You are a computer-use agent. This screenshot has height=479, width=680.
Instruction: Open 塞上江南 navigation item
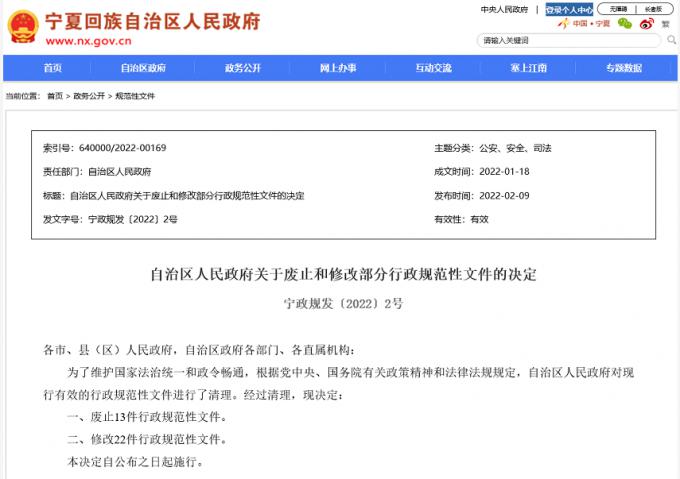pyautogui.click(x=528, y=68)
